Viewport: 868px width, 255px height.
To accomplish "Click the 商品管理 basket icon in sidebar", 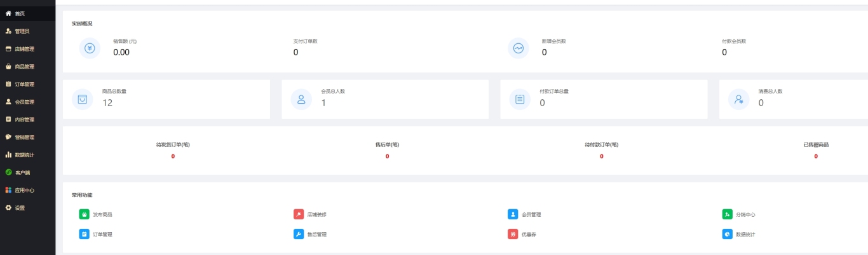I will pyautogui.click(x=8, y=66).
